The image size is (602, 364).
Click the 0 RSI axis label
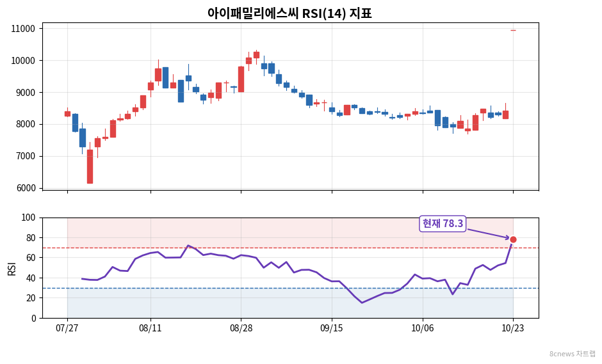coord(33,318)
